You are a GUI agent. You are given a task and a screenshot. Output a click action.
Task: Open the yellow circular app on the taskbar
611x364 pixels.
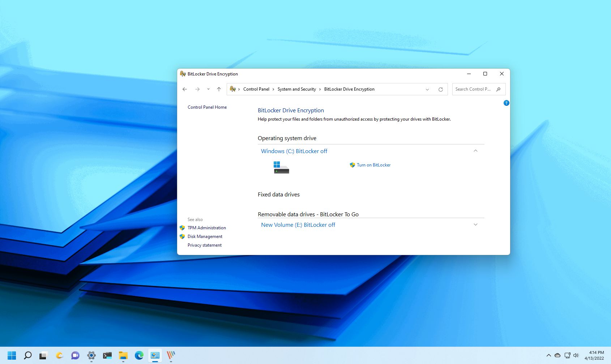pyautogui.click(x=60, y=355)
